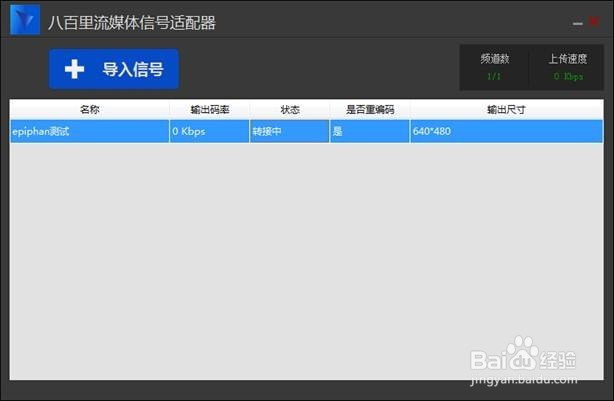Click the blue application logo icon
The height and width of the screenshot is (401, 614).
(x=25, y=20)
